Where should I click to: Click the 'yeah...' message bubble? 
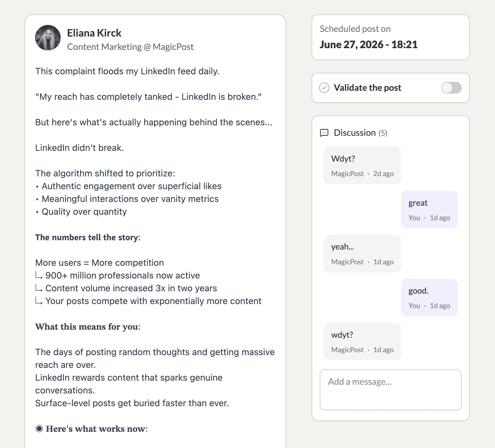click(x=362, y=254)
